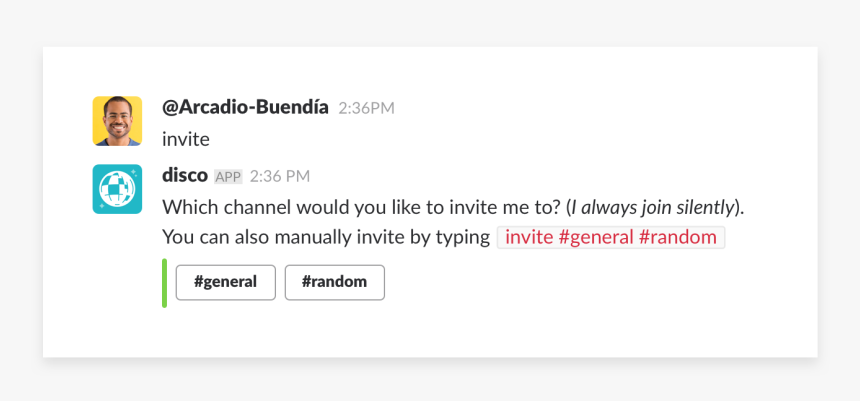This screenshot has height=401, width=860.
Task: Open the disco app name
Action: coord(185,175)
